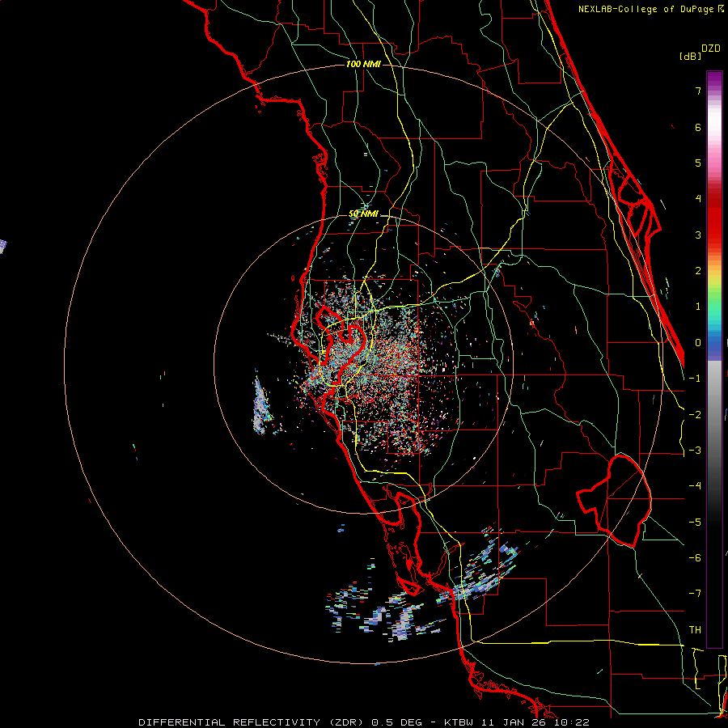Select the 5 value on the scale
This screenshot has height=728, width=728.
pyautogui.click(x=698, y=163)
